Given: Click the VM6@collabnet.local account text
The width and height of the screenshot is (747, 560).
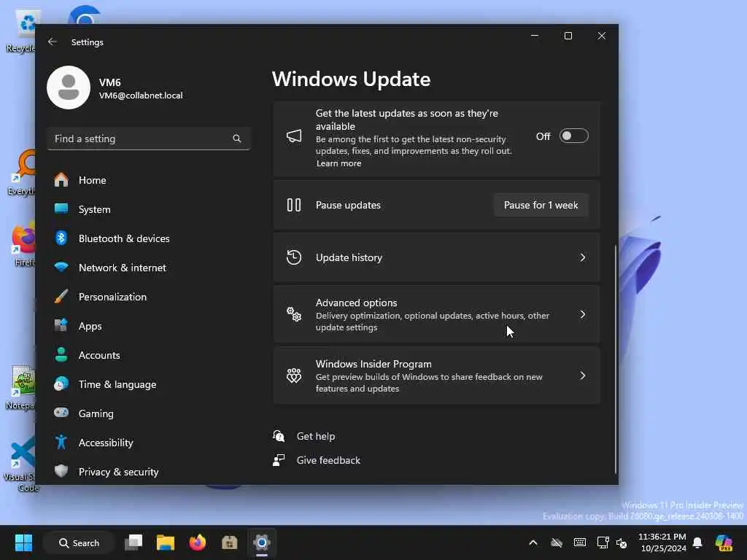Looking at the screenshot, I should point(141,96).
